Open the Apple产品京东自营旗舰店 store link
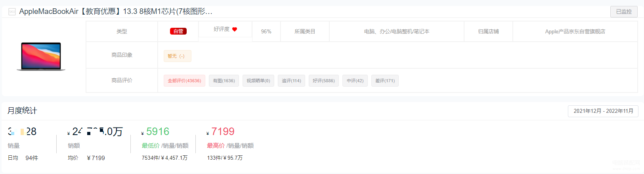 (x=575, y=31)
